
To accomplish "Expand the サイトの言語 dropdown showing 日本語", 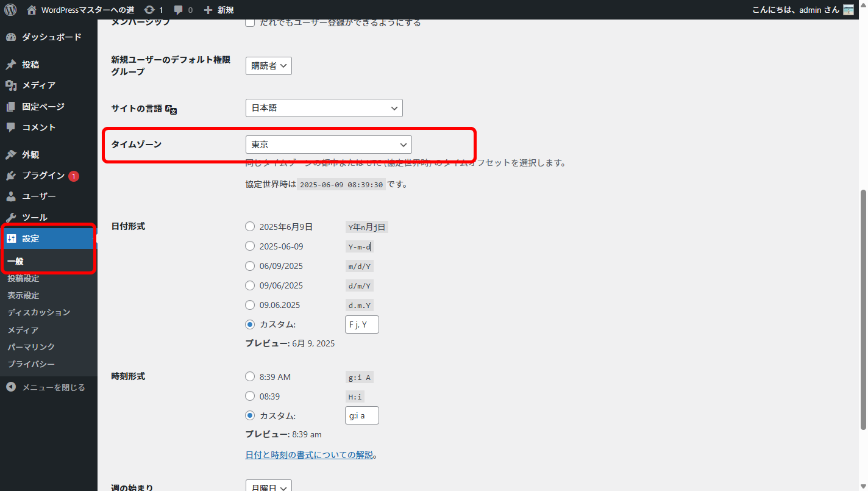I will [x=324, y=108].
